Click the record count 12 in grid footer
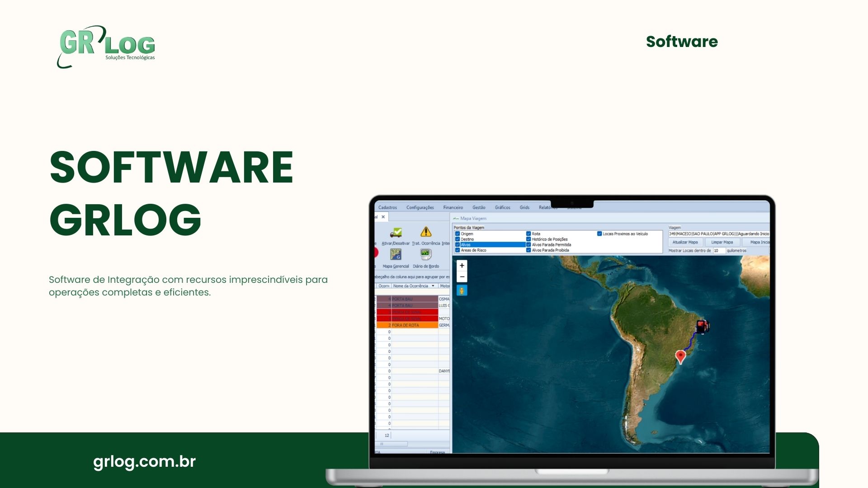Viewport: 868px width, 488px height. click(387, 436)
